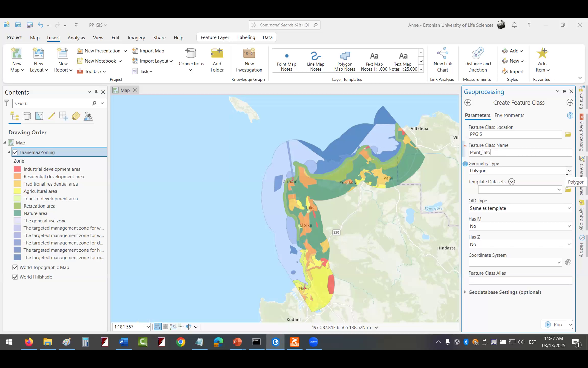This screenshot has height=368, width=588.
Task: Open the map scale dropdown
Action: point(148,327)
